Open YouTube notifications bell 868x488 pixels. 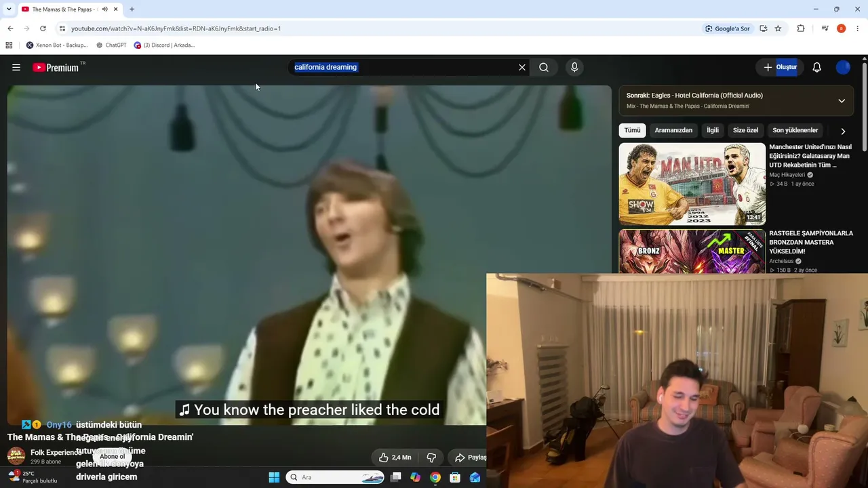pos(817,67)
